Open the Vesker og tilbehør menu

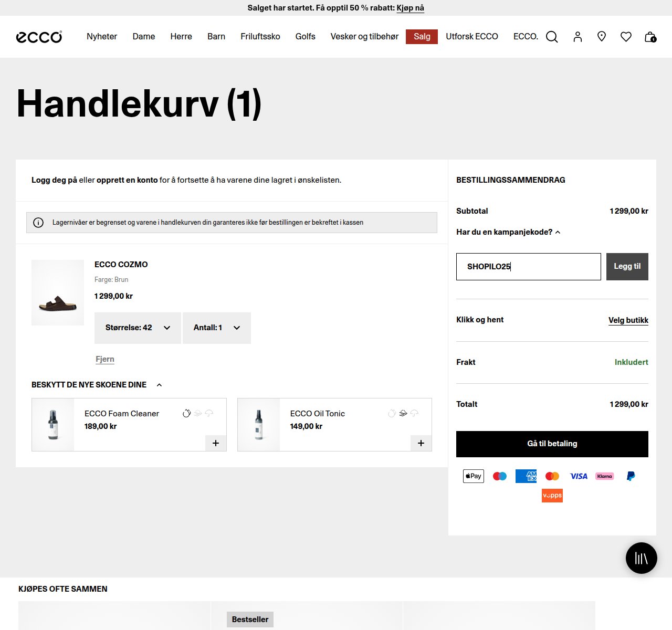tap(364, 36)
